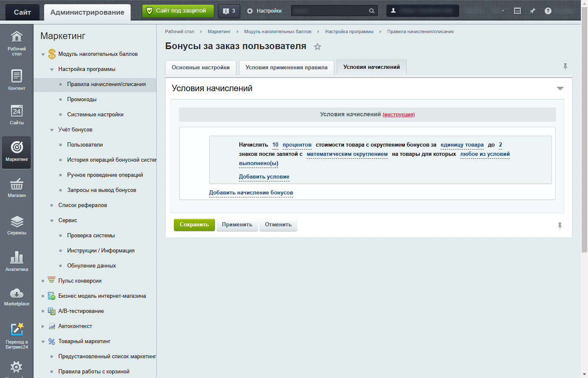Image resolution: width=588 pixels, height=378 pixels.
Task: Click the help question mark icon
Action: pos(548,11)
